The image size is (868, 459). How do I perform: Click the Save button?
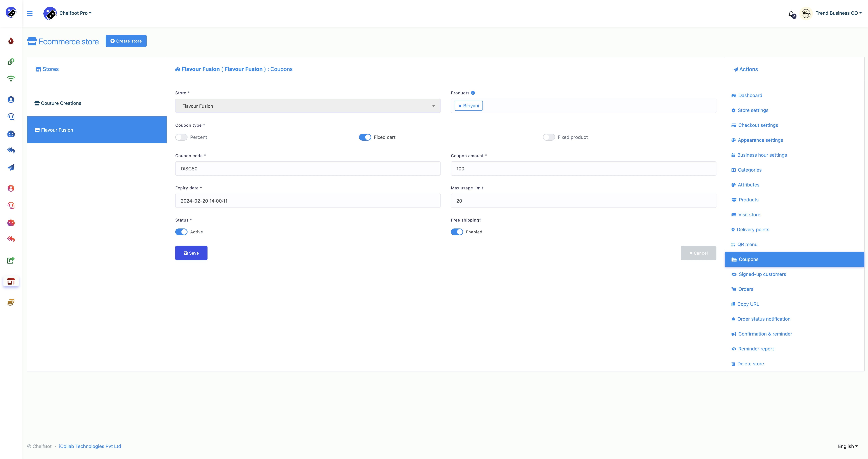pos(191,253)
